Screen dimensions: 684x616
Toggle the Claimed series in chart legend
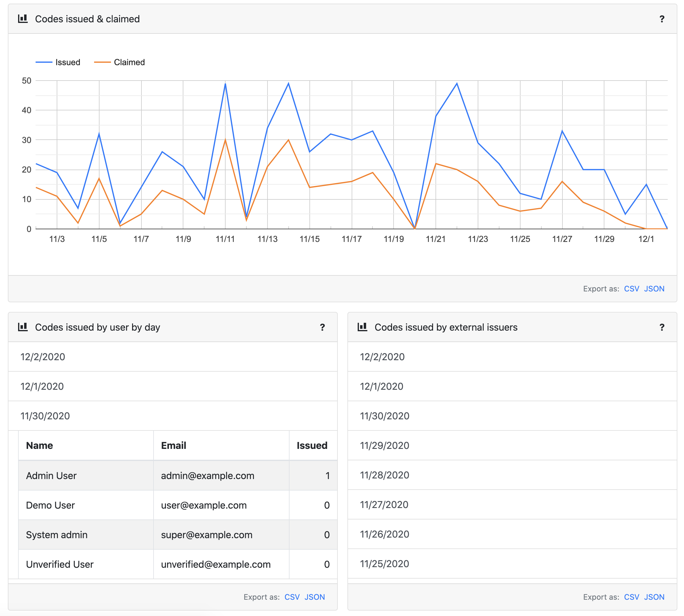129,62
